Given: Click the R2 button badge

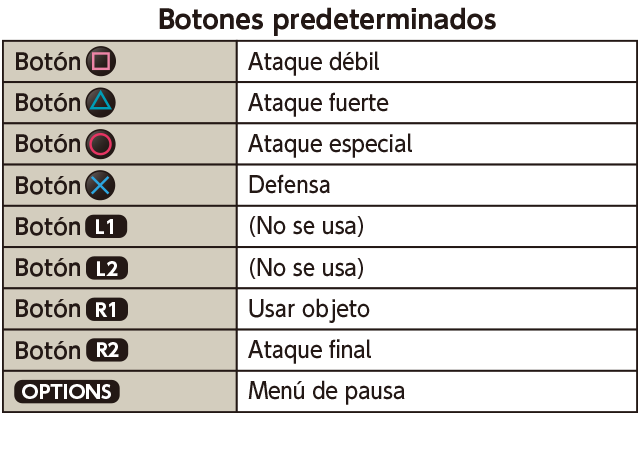Looking at the screenshot, I should coord(107,350).
